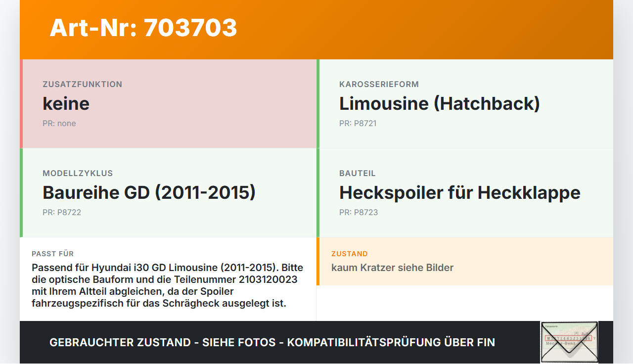The image size is (633, 364).
Task: Click the code 'PR: P8723'
Action: [359, 213]
